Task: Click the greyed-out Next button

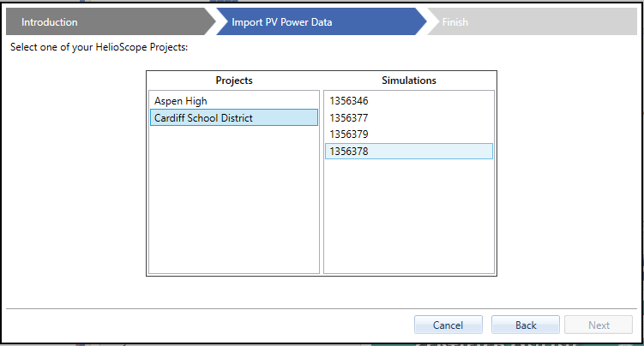Action: (599, 325)
